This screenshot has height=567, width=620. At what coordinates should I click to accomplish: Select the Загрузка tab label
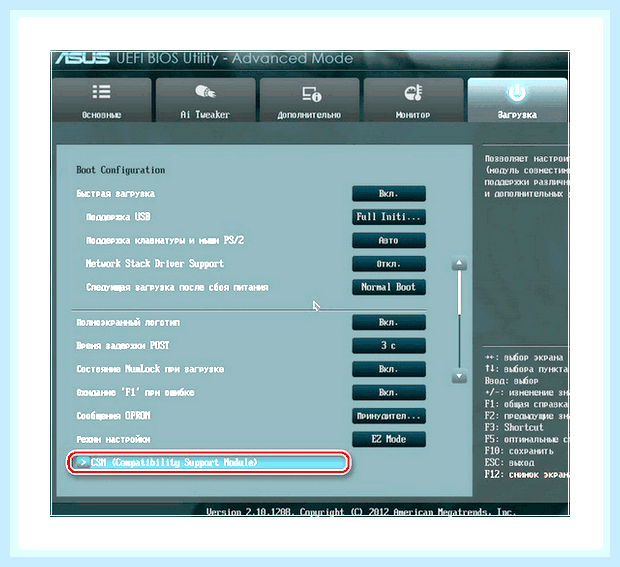pyautogui.click(x=517, y=115)
